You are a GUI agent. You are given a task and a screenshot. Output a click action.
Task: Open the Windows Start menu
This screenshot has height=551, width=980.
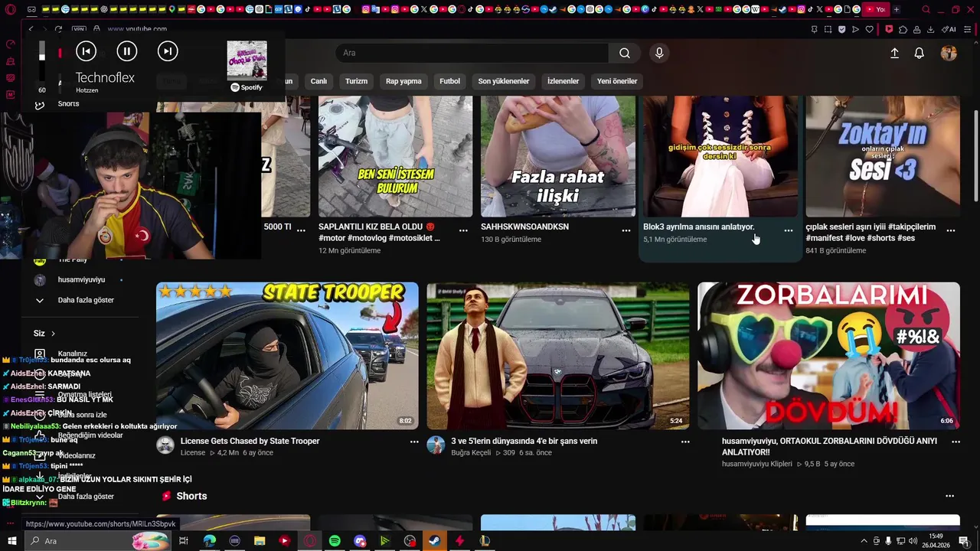click(11, 541)
